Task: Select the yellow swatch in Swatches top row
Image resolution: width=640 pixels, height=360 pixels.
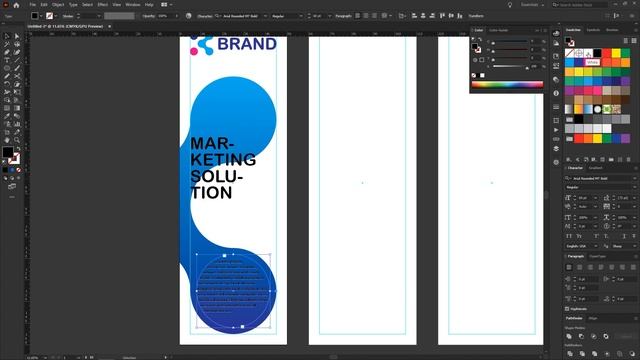Action: tap(616, 53)
